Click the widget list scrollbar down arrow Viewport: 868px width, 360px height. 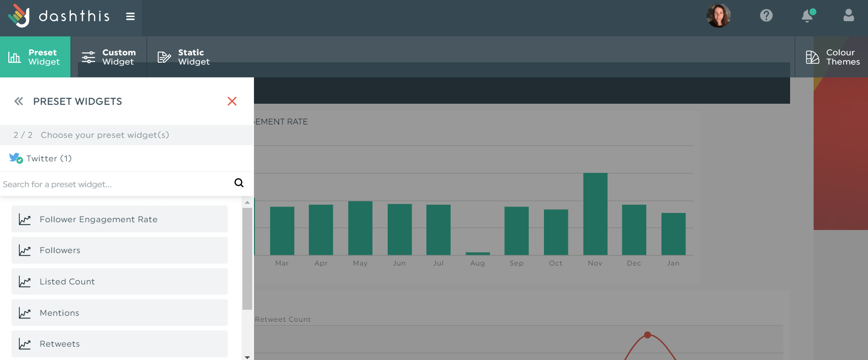point(247,357)
